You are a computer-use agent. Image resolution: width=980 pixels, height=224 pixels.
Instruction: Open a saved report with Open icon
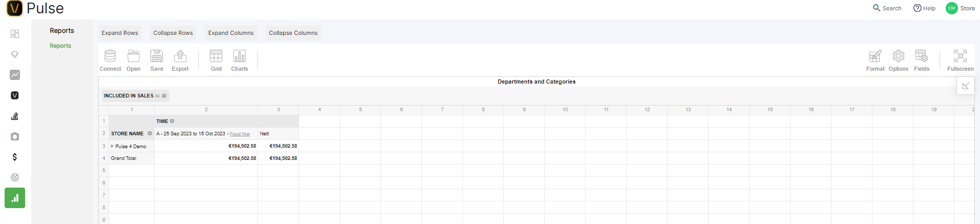133,56
